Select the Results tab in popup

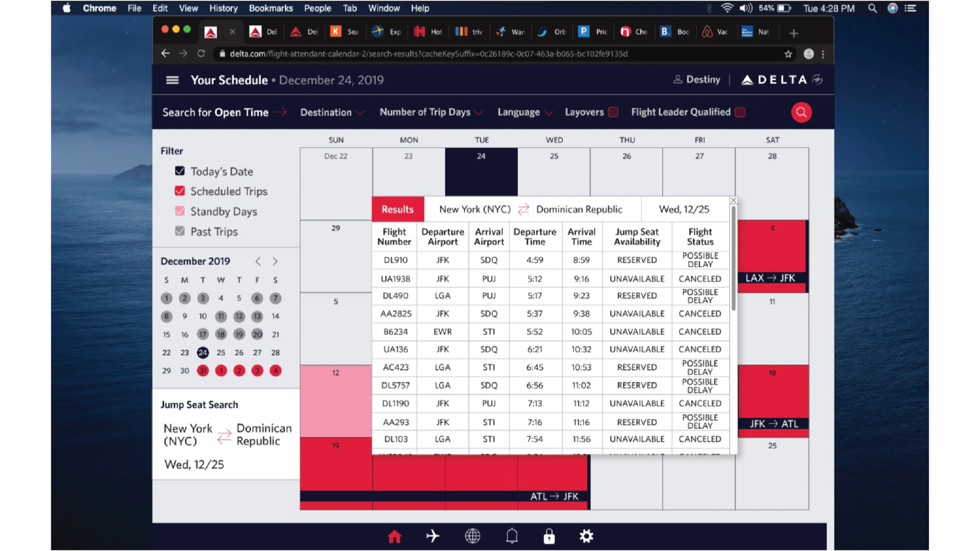pos(398,209)
